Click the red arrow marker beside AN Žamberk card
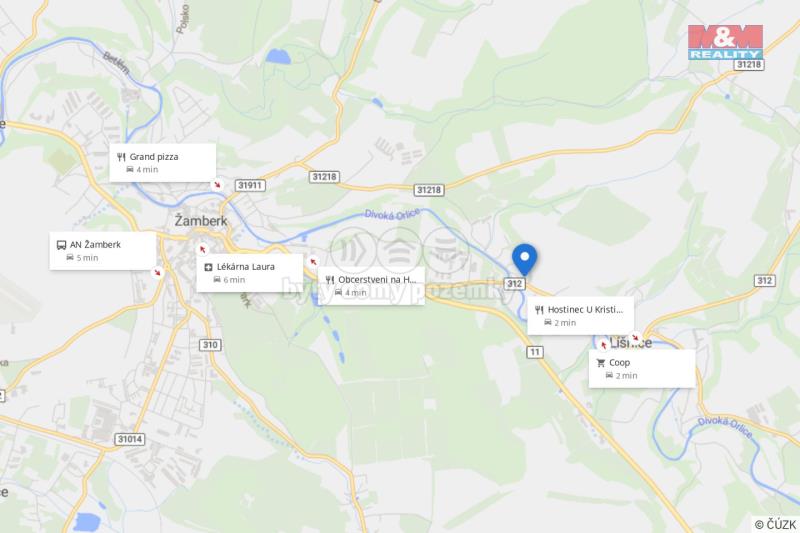The height and width of the screenshot is (533, 800). (158, 272)
